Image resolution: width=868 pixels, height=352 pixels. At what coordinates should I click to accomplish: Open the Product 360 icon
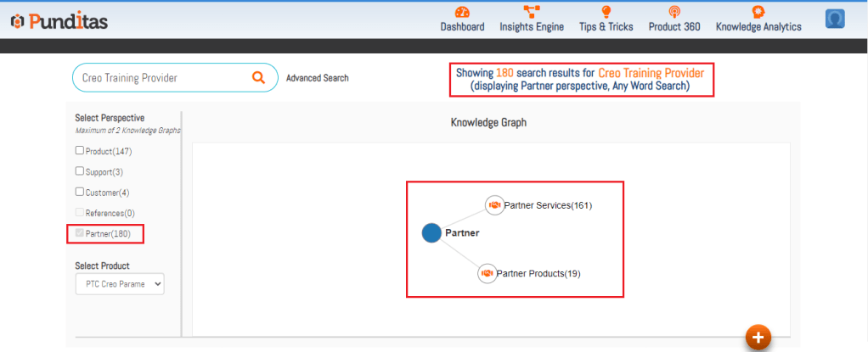pyautogui.click(x=674, y=12)
